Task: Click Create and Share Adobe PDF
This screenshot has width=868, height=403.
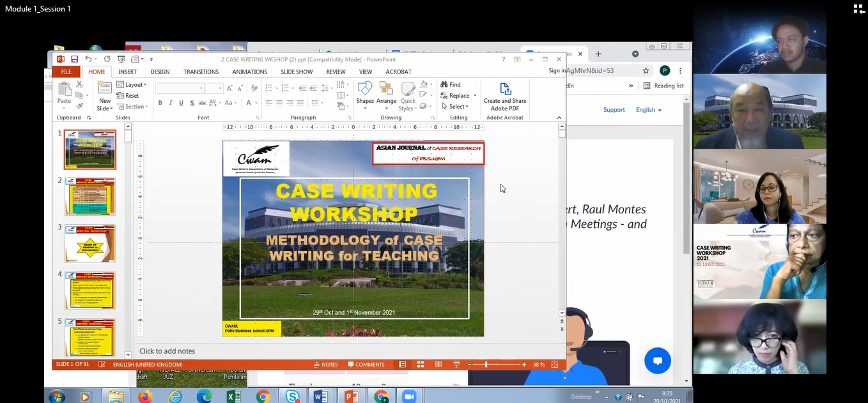Action: click(505, 96)
